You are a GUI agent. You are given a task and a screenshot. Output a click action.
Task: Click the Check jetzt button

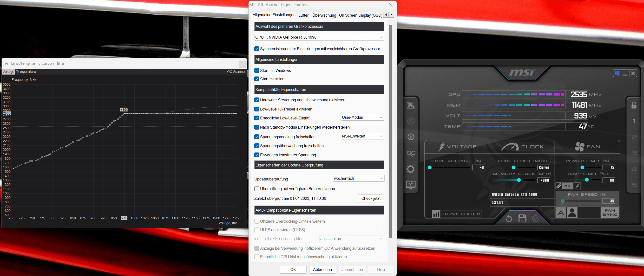pos(370,198)
